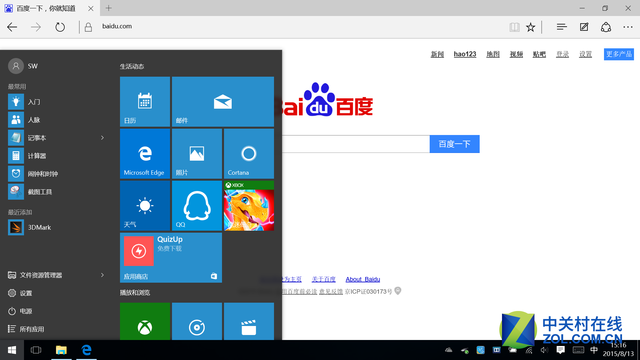
Task: Open the About Baidu link
Action: [363, 279]
